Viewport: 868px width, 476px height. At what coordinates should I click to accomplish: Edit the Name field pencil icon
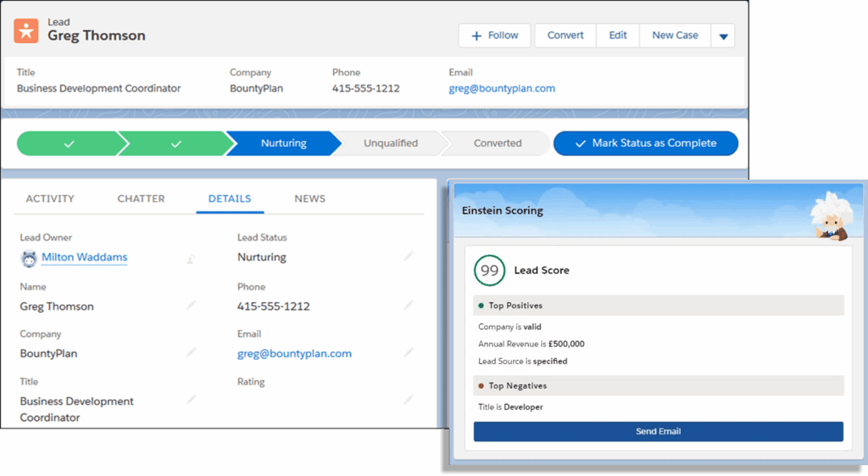click(x=191, y=305)
